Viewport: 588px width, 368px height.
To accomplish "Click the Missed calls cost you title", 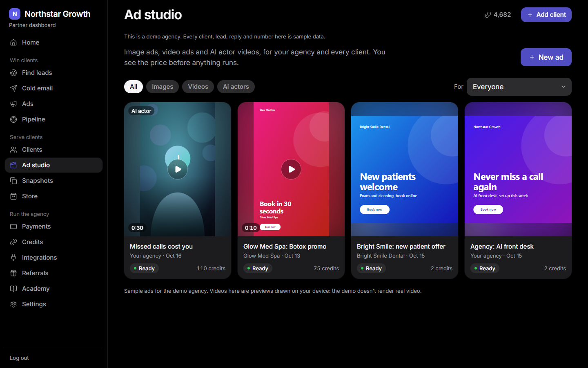I will pyautogui.click(x=161, y=247).
